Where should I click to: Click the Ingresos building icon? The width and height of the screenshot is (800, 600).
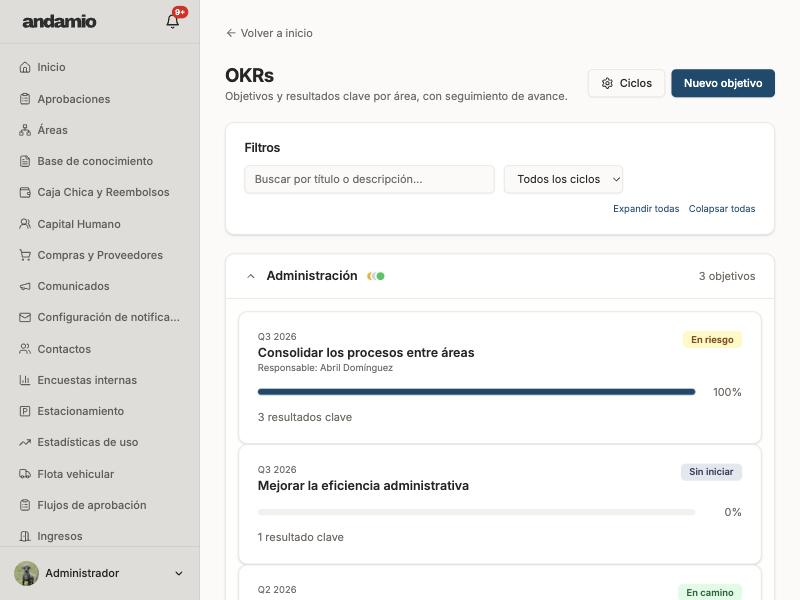tap(25, 536)
